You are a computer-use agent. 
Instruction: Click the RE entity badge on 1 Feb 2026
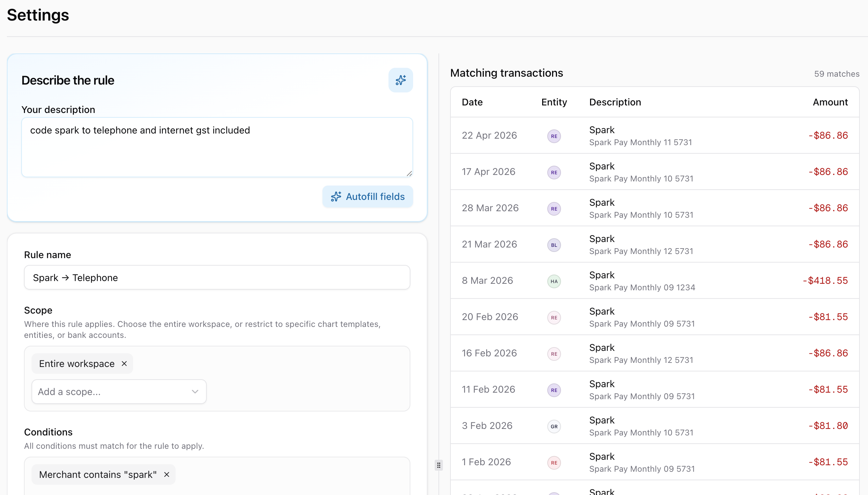[554, 463]
